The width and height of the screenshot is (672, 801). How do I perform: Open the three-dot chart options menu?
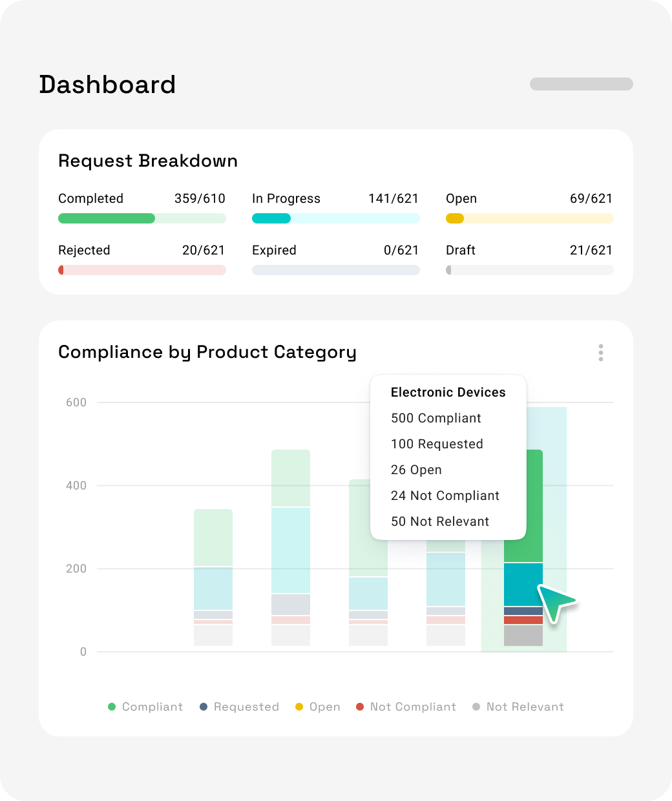click(601, 353)
